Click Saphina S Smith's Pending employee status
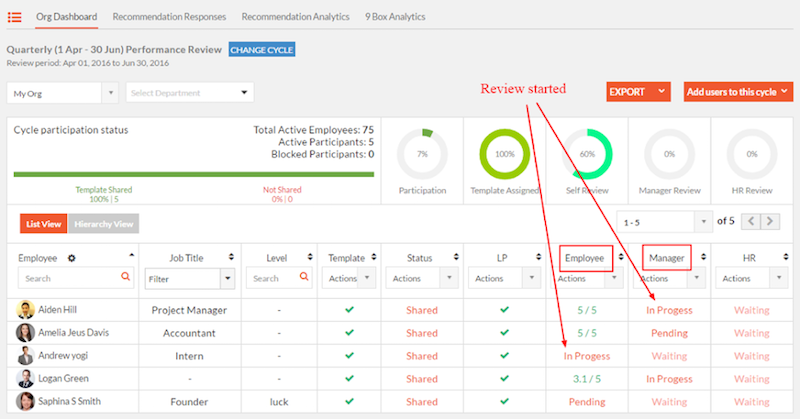800x419 pixels. point(587,402)
